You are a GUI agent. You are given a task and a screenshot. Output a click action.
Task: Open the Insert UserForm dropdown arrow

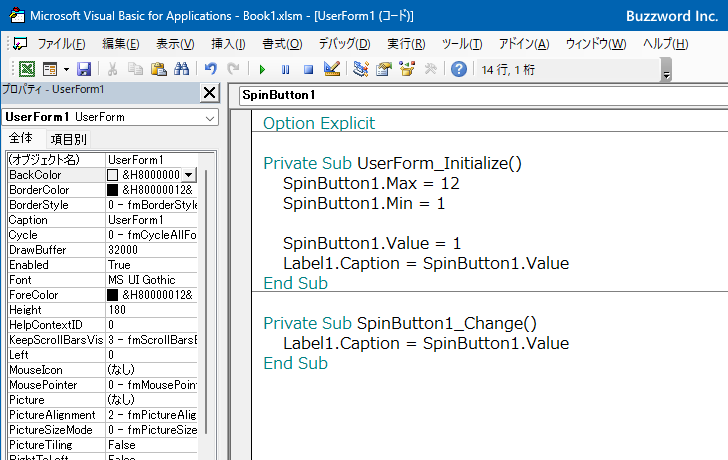pyautogui.click(x=66, y=70)
